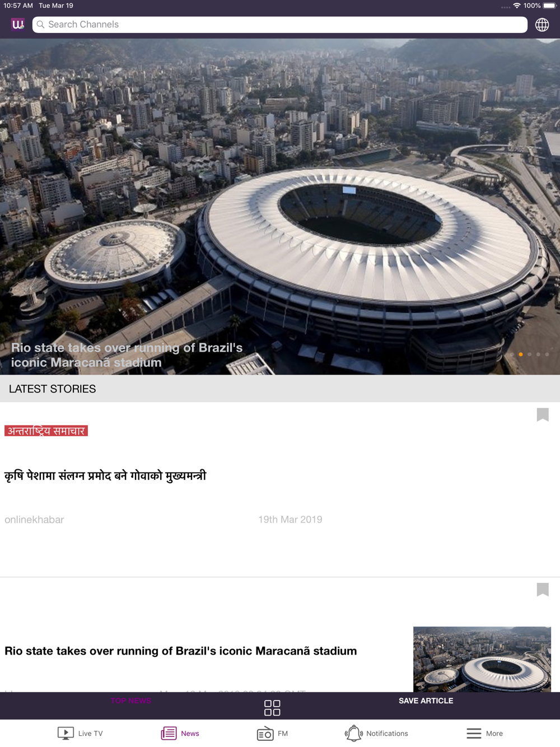Bookmark the Nepali headline story

click(x=543, y=414)
